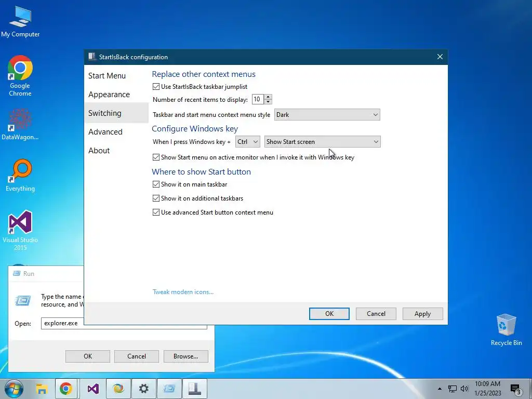Click the Windows Start orb
Viewport: 532px width, 399px height.
coord(14,389)
